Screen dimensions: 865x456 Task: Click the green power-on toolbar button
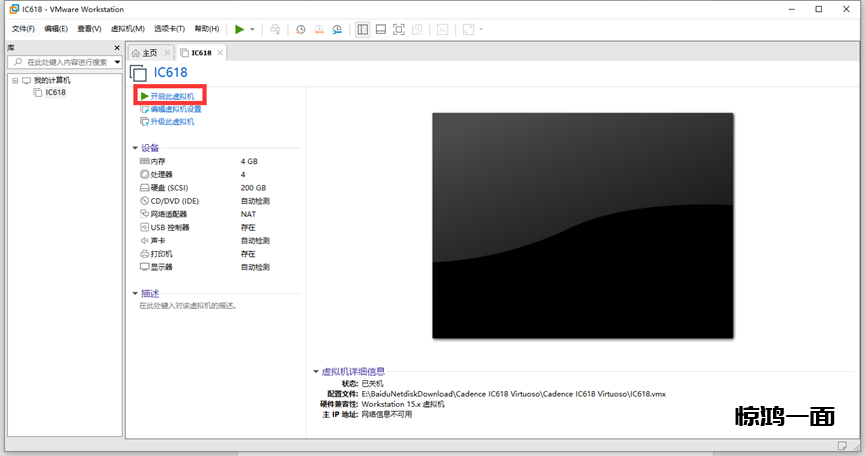(239, 29)
